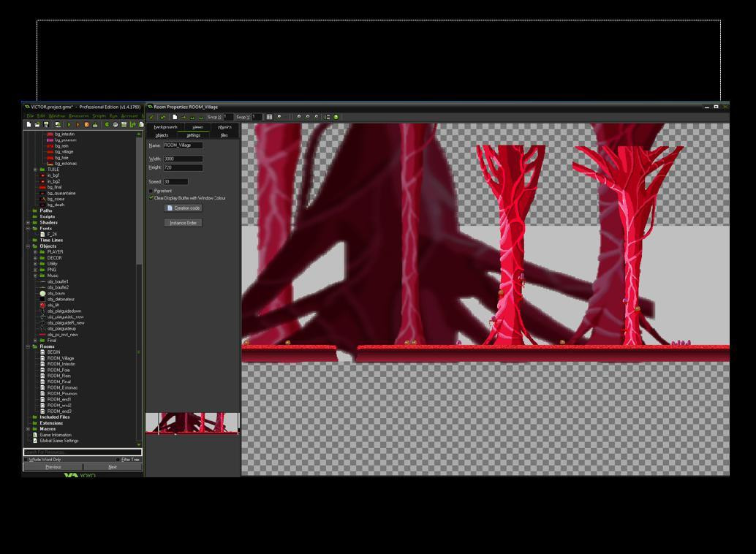This screenshot has height=554, width=756.
Task: Click the room overview minimap thumbnail
Action: [x=192, y=424]
